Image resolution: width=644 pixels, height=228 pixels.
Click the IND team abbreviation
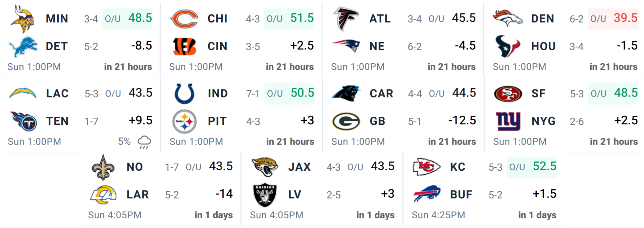tap(218, 94)
